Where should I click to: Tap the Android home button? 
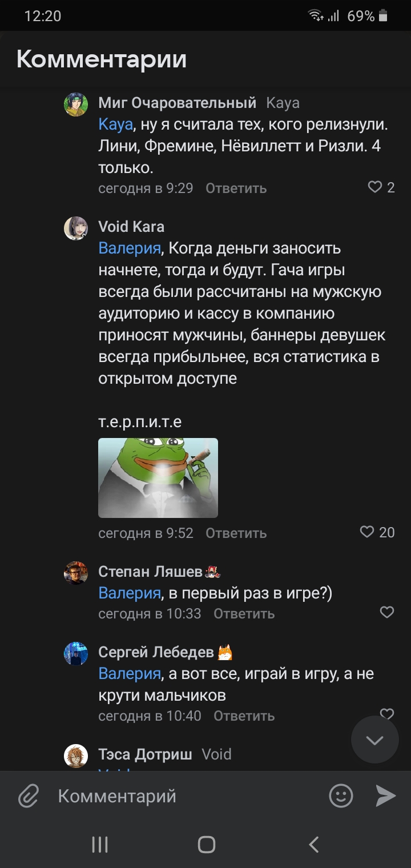pyautogui.click(x=206, y=845)
